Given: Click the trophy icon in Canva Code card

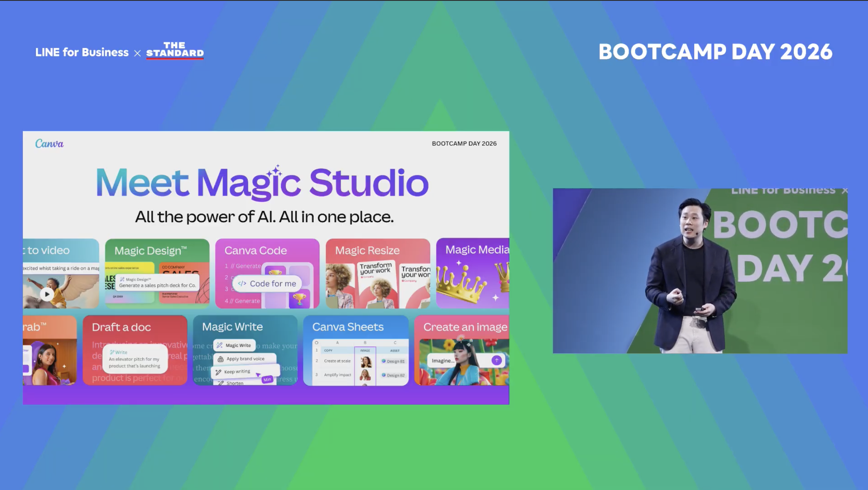Looking at the screenshot, I should 299,298.
